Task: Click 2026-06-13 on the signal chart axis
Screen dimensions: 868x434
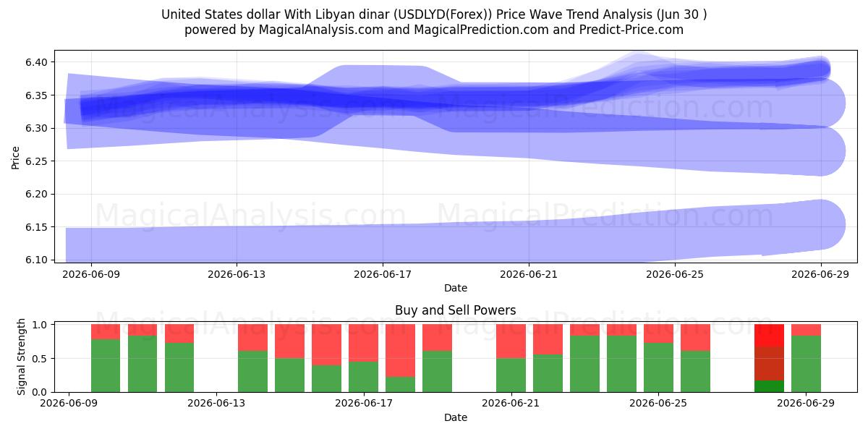Action: point(216,404)
